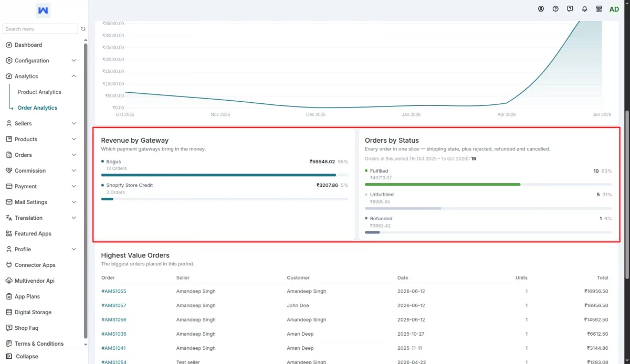Click the App Plans clipboard icon

pos(9,297)
